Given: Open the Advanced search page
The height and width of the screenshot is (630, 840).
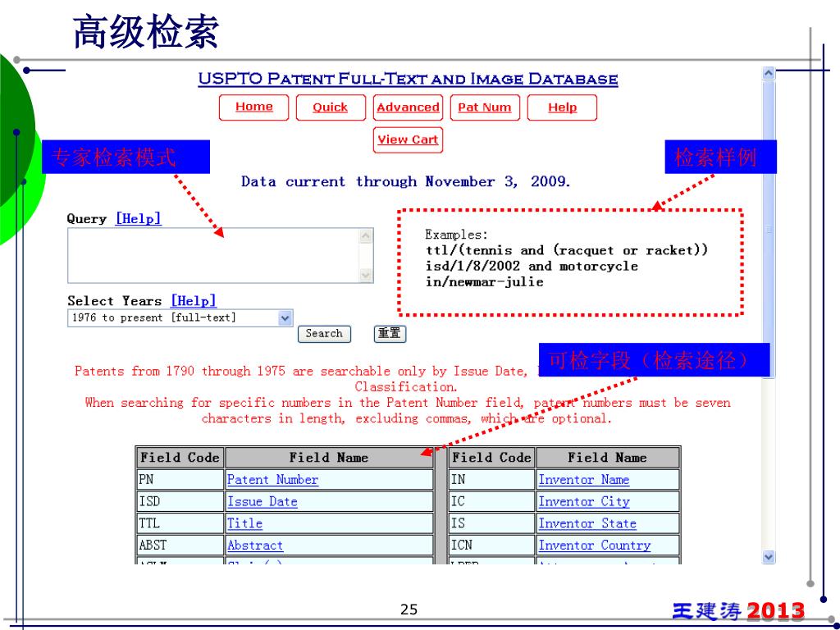Looking at the screenshot, I should (408, 107).
